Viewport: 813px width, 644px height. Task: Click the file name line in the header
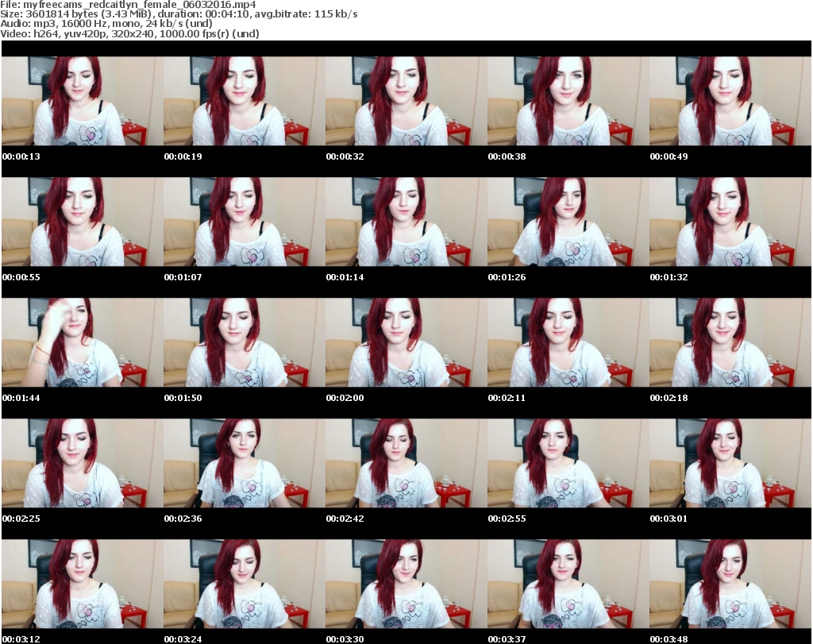point(128,5)
